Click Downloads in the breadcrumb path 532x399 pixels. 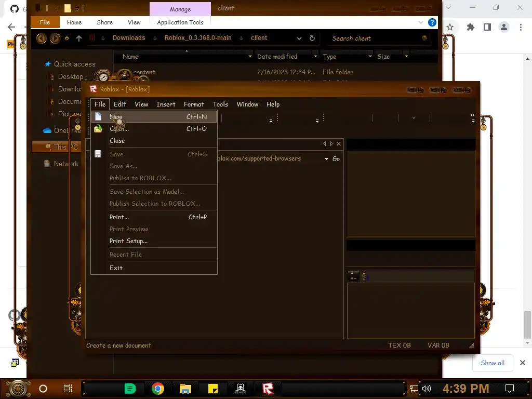pos(129,38)
